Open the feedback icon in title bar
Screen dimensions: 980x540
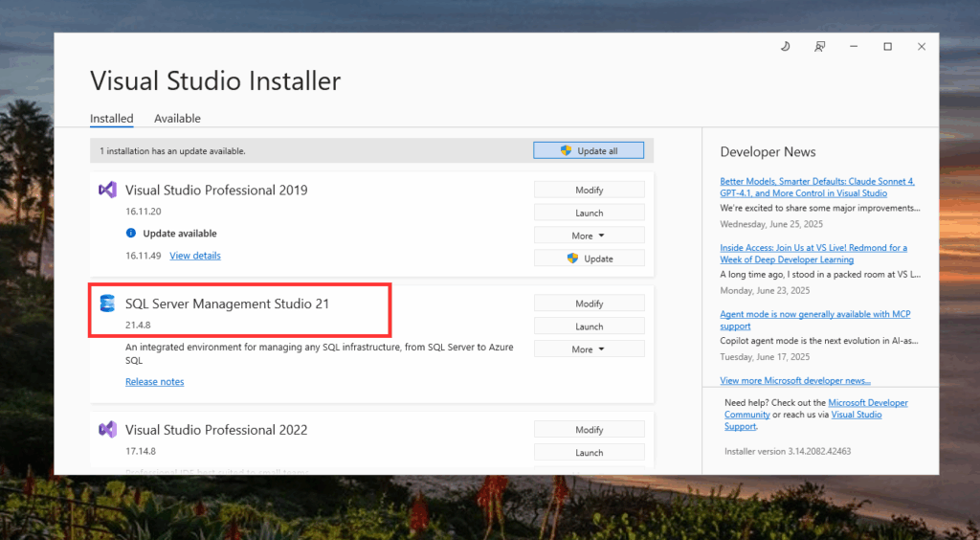[819, 46]
